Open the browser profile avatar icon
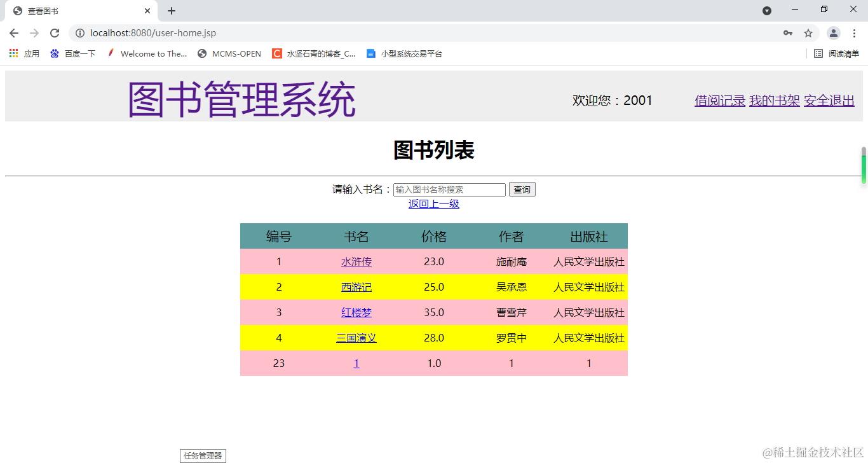This screenshot has width=868, height=463. pyautogui.click(x=833, y=32)
